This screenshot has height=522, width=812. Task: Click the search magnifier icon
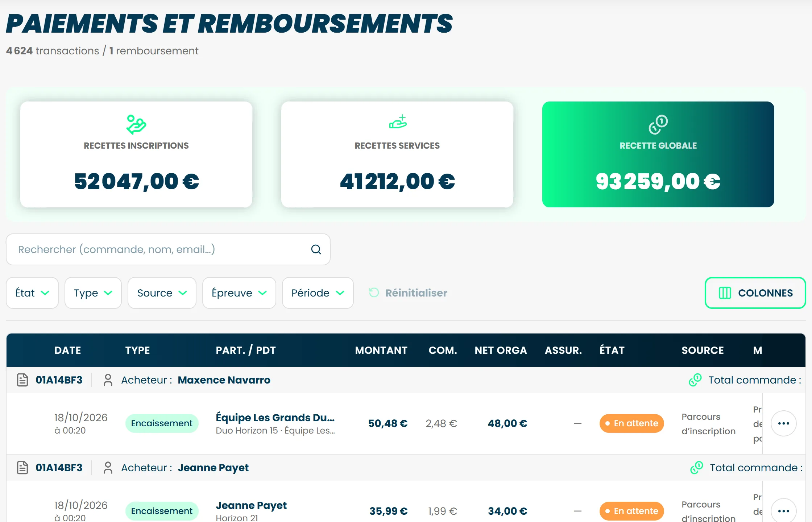[x=316, y=249]
